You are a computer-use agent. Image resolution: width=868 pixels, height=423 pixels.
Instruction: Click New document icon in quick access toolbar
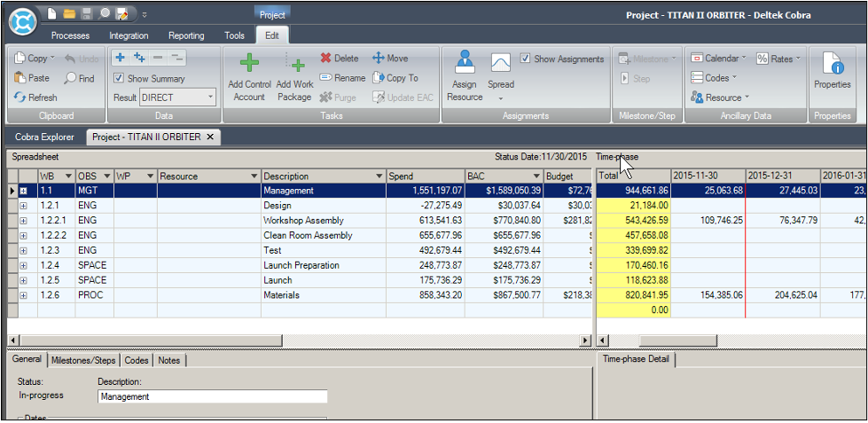pos(51,14)
